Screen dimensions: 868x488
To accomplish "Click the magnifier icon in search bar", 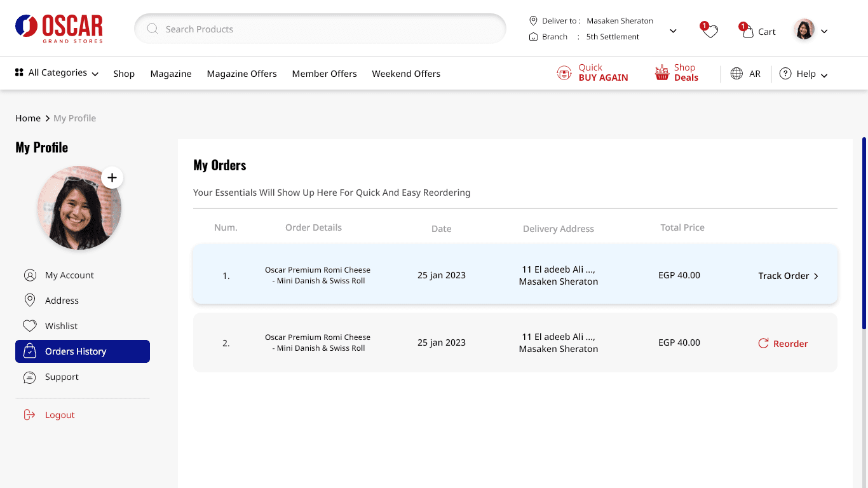I will pyautogui.click(x=153, y=29).
